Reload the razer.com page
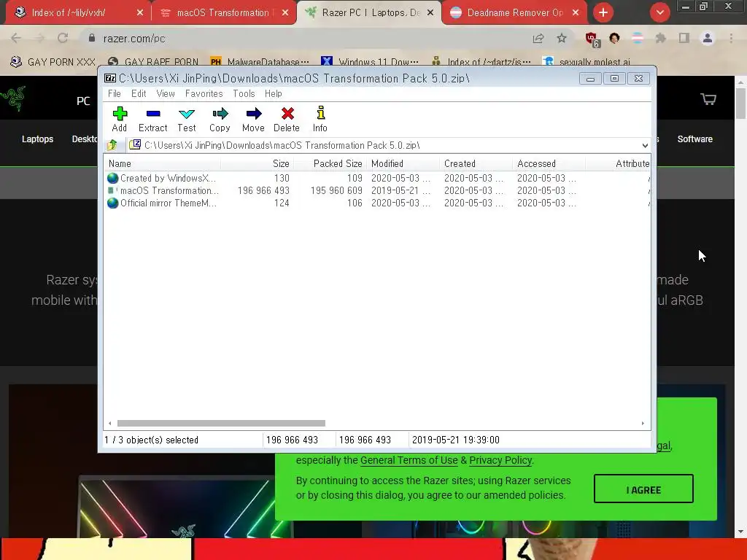Screen dimensions: 747x560 click(63, 39)
